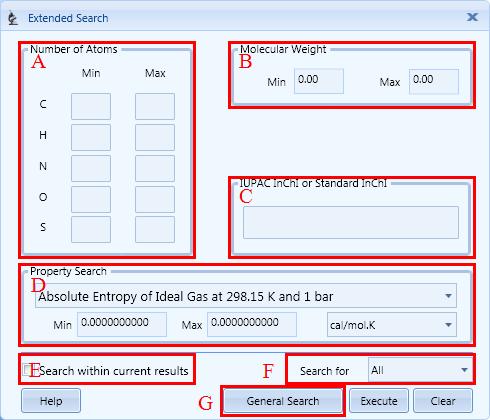Open the Property Search property dropdown

point(246,296)
